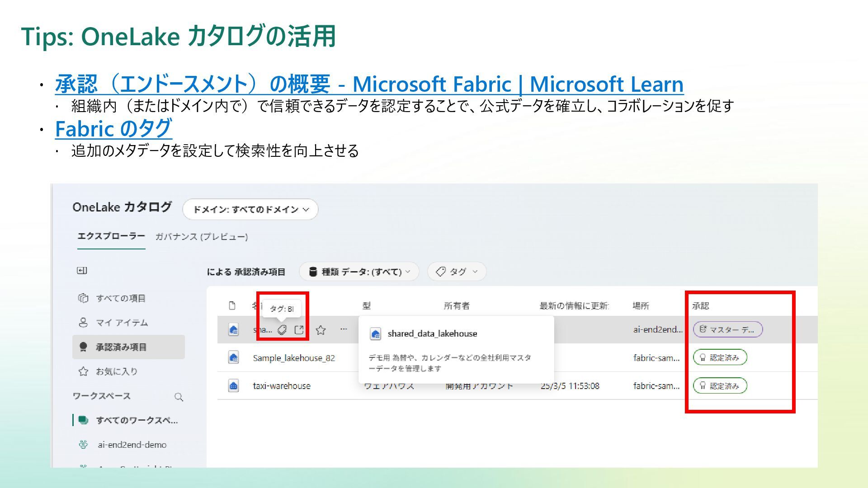Click fabric-sam location on taxi-warehouse row
868x488 pixels.
click(x=656, y=386)
